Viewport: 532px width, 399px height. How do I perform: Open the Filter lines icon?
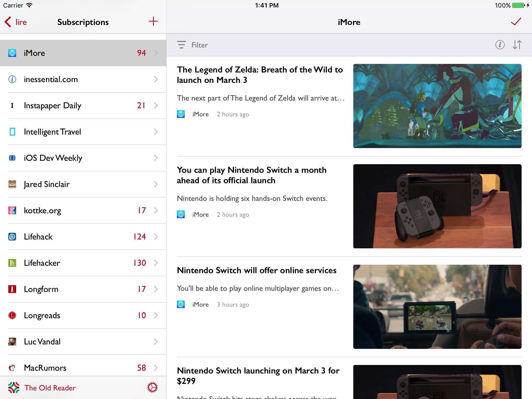tap(181, 45)
